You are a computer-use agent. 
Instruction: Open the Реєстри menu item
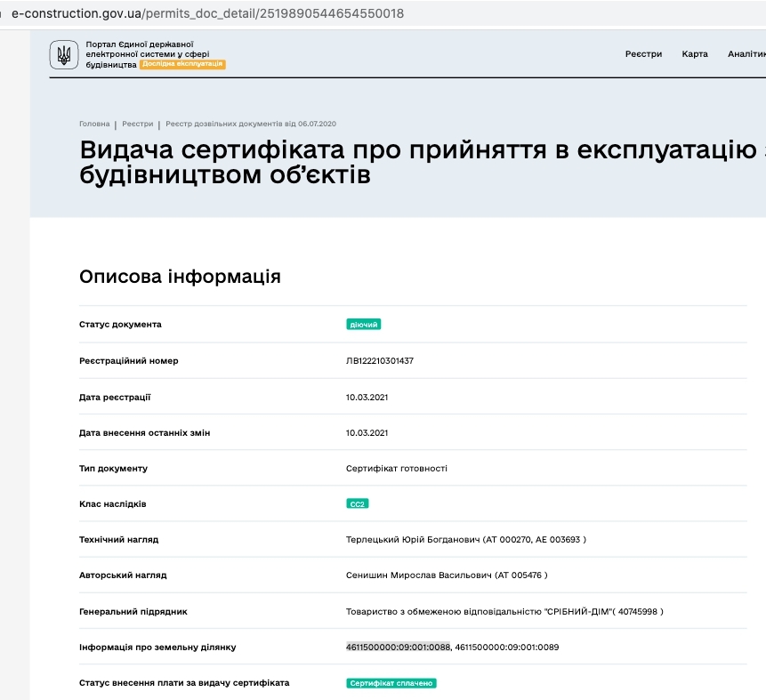[x=643, y=53]
